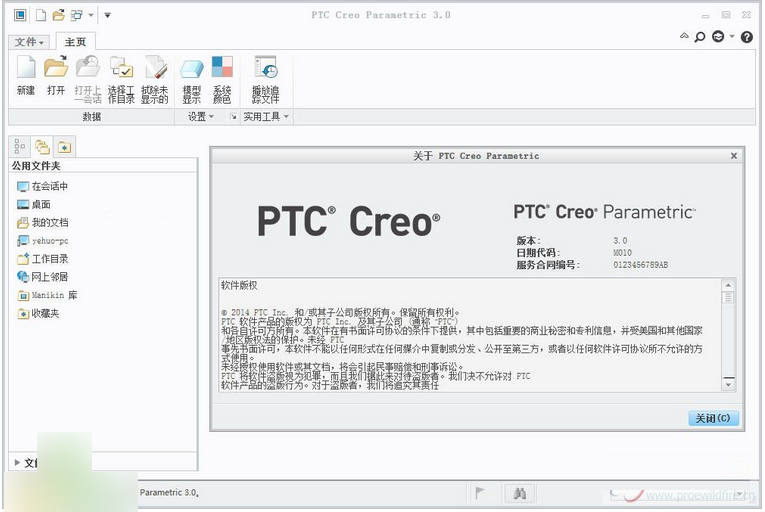Click scroll down arrow in copyright text box
The height and width of the screenshot is (512, 765).
[x=728, y=385]
